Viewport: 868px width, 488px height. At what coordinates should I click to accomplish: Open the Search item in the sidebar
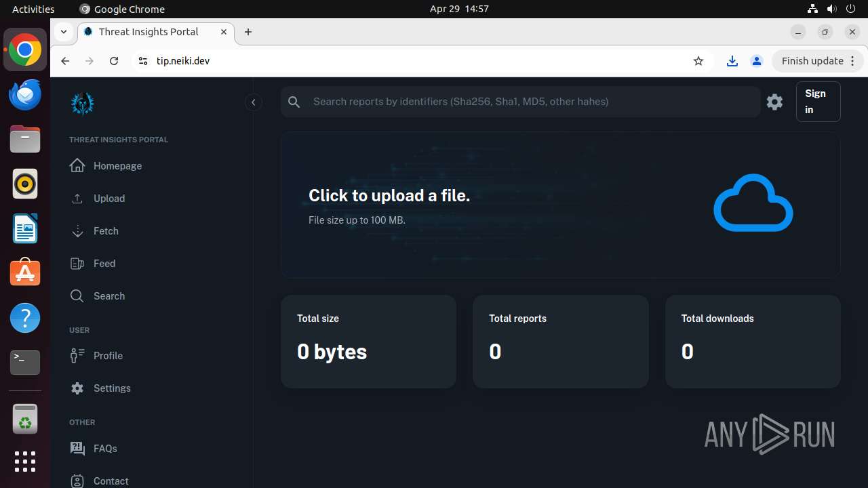tap(152, 296)
